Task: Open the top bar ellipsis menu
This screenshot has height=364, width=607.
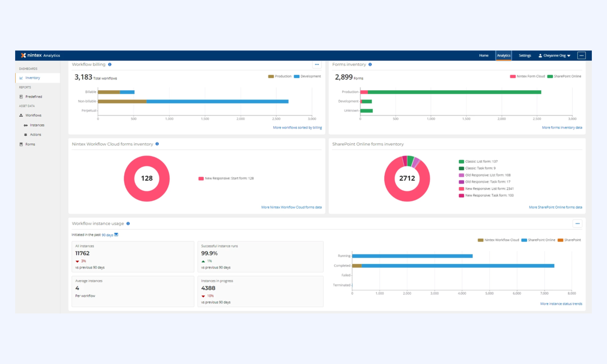Action: pos(582,56)
